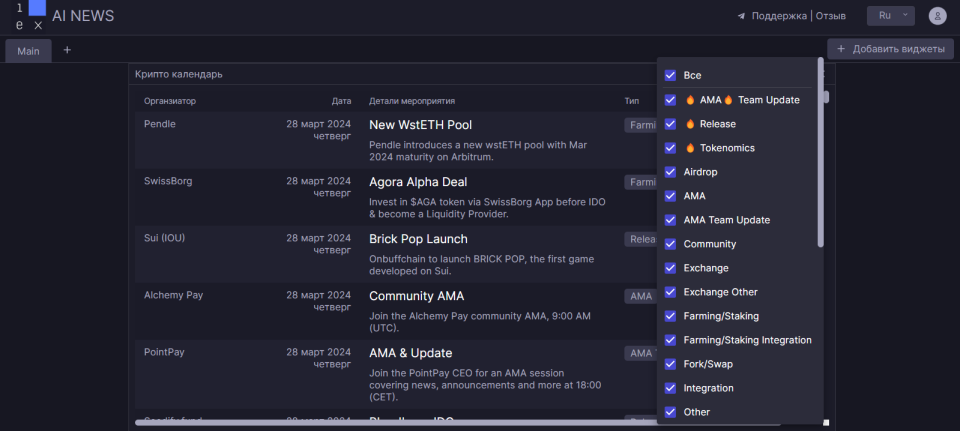
Task: Click the Invest in $AGA token description
Action: [x=487, y=208]
